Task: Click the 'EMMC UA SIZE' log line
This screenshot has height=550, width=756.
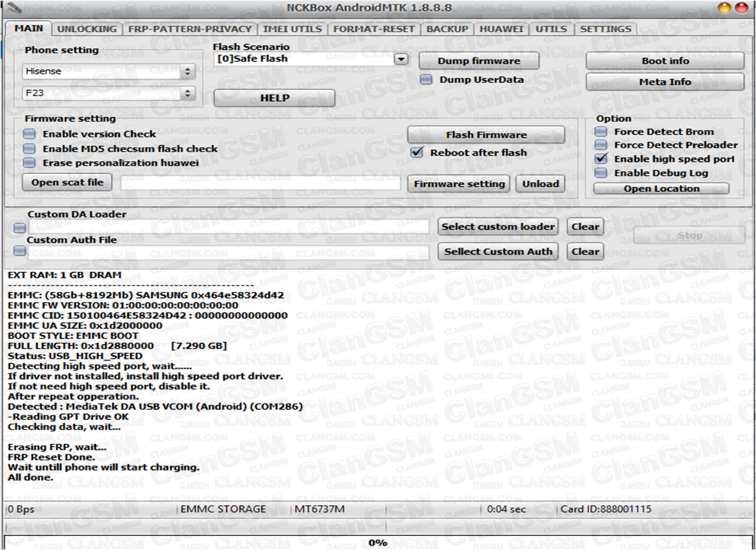Action: click(x=84, y=326)
